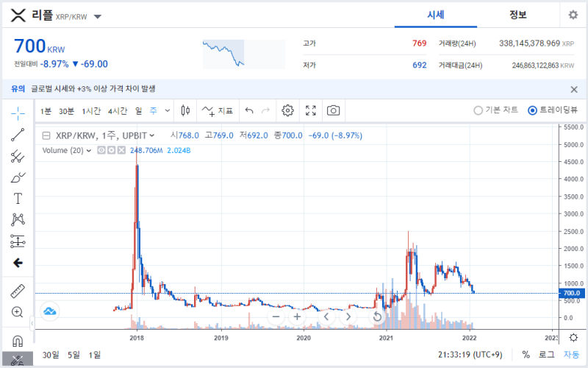The width and height of the screenshot is (588, 368).
Task: Open axis settings gear at bottom right
Action: [573, 337]
